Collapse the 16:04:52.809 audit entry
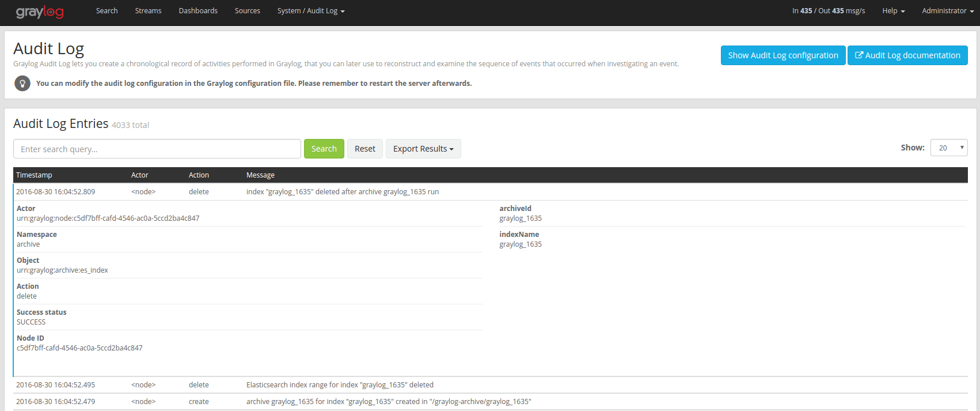The image size is (980, 411). point(491,192)
